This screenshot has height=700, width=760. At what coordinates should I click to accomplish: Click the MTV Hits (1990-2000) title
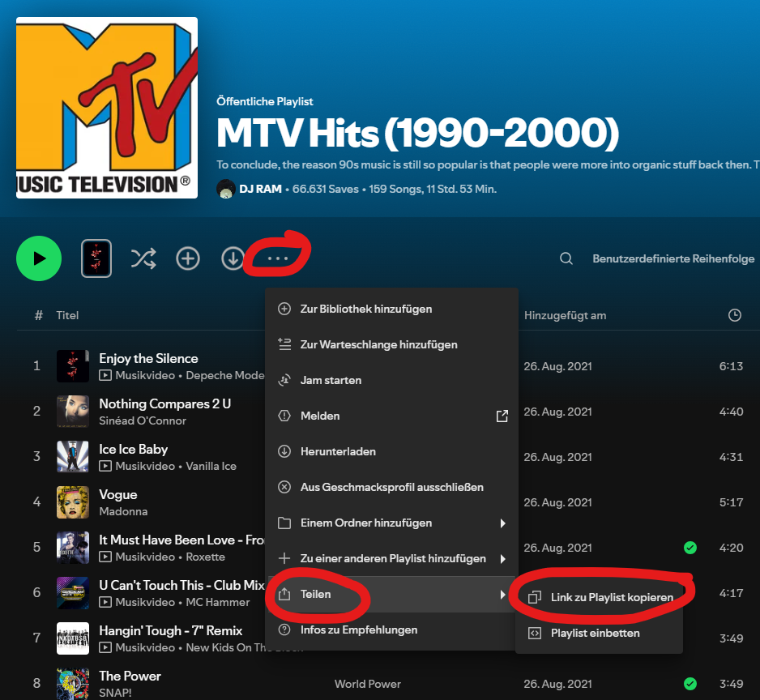coord(418,132)
